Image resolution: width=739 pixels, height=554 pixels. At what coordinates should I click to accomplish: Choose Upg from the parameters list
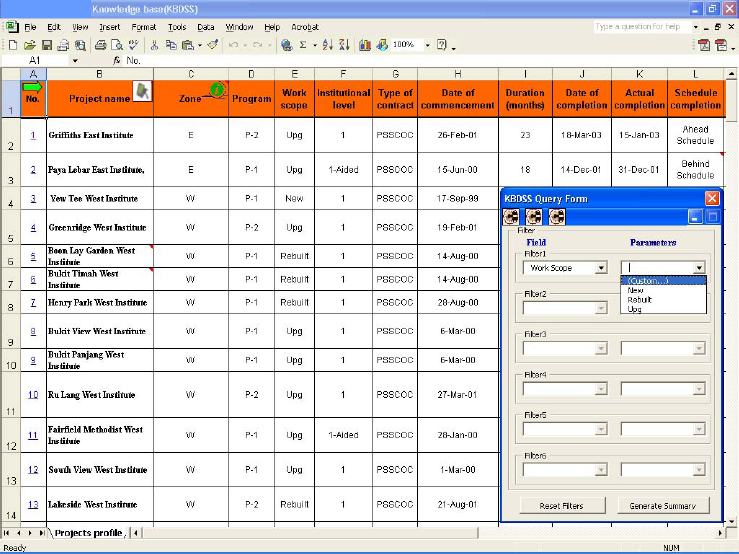(663, 309)
